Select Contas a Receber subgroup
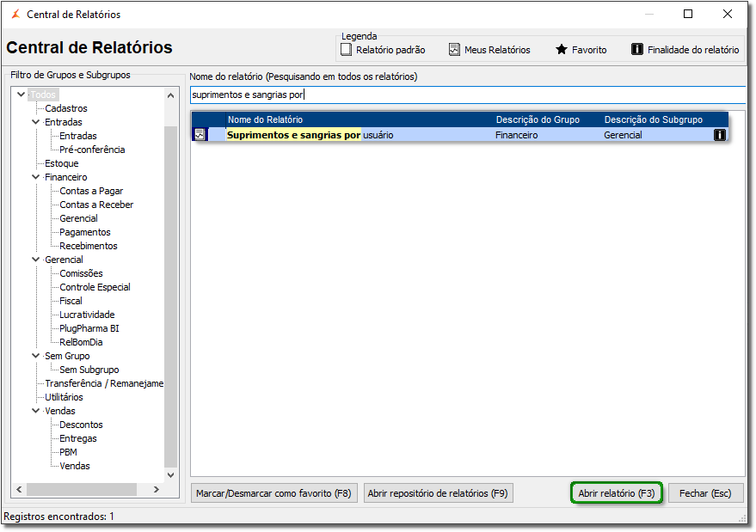 [96, 205]
